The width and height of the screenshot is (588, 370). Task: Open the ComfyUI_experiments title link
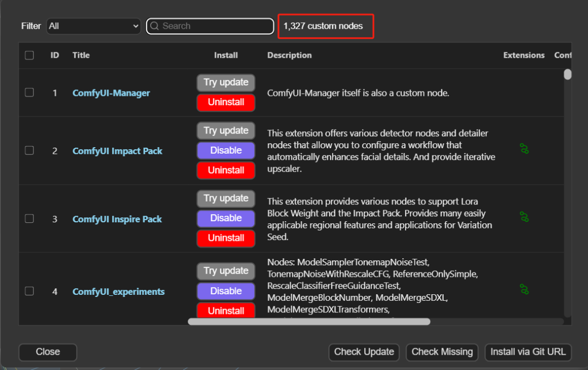[x=119, y=292]
